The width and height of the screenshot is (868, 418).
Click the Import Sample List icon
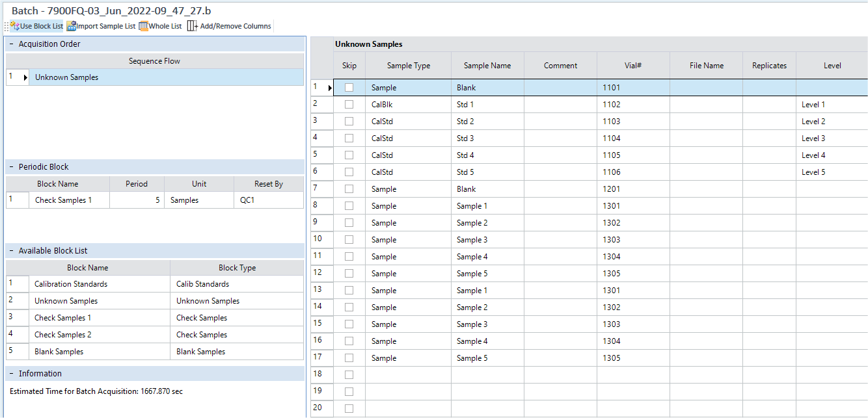pos(72,26)
